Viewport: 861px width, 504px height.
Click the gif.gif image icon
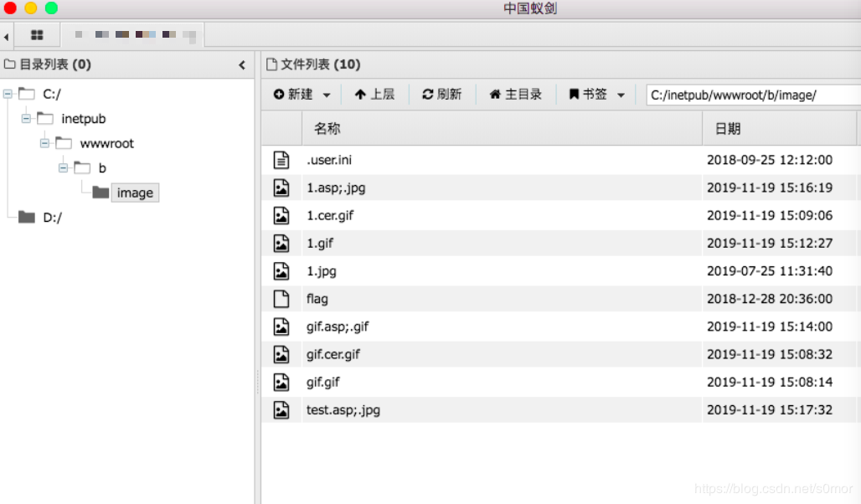281,382
